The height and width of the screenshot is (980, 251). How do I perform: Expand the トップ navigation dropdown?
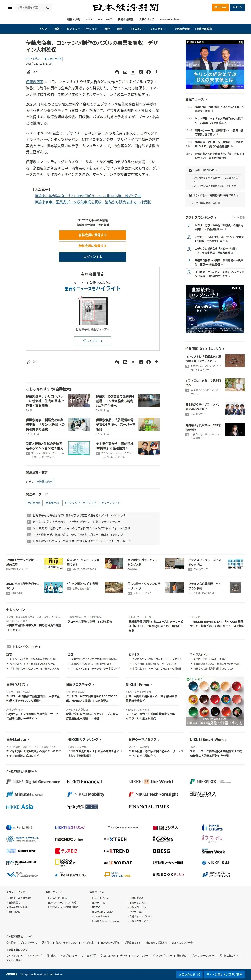45,29
